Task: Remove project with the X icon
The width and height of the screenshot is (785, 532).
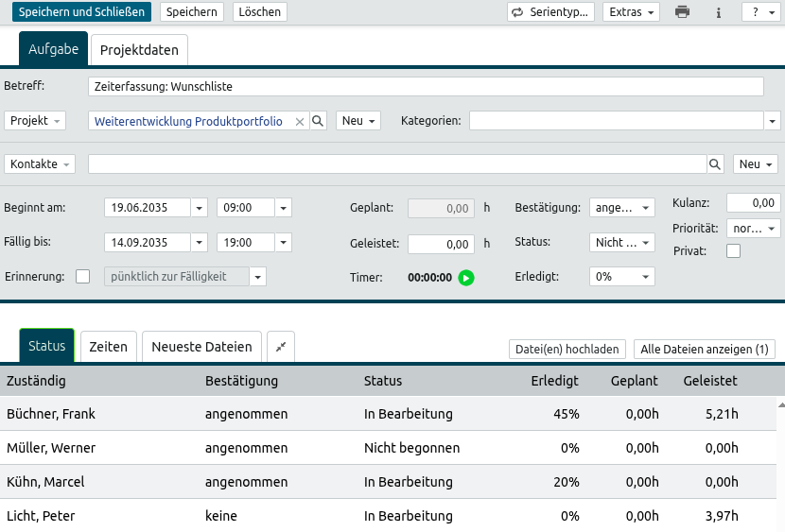Action: 300,122
